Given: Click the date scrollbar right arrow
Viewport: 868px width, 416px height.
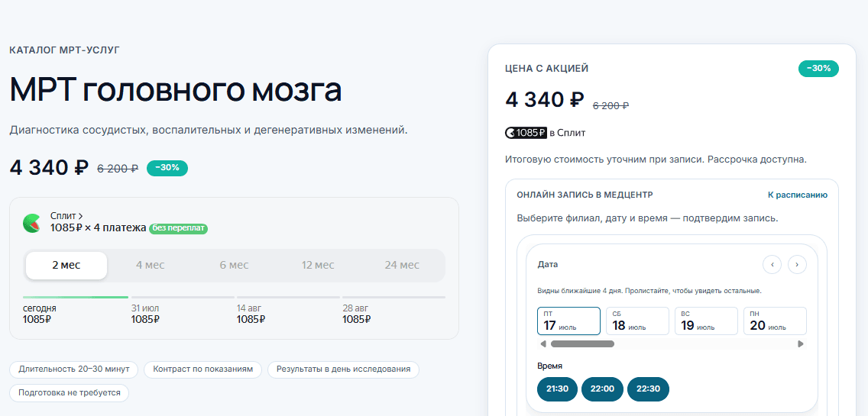Looking at the screenshot, I should tap(801, 344).
